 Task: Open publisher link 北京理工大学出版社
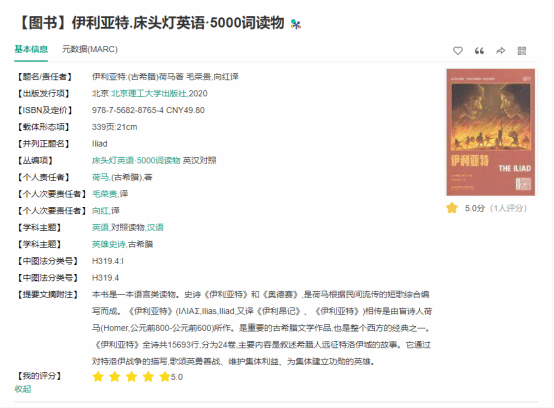[x=149, y=94]
